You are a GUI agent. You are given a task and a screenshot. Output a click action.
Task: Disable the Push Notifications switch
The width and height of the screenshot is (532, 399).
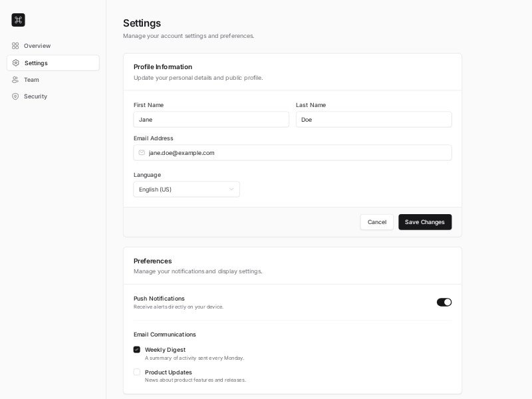point(444,302)
